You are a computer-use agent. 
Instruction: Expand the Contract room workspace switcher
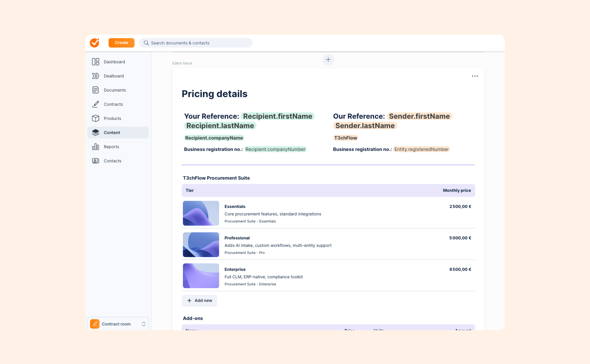[x=144, y=324]
